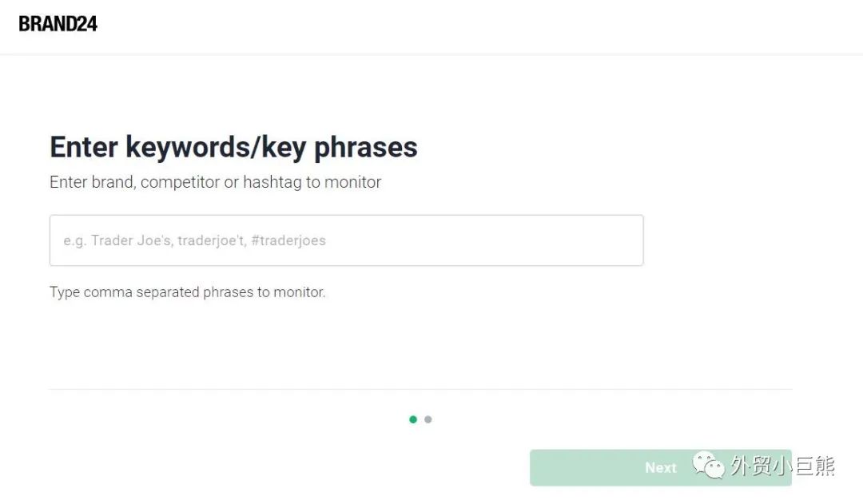Image resolution: width=863 pixels, height=504 pixels.
Task: Click the 'e.g. Trader Joe's' placeholder text
Action: [x=117, y=240]
